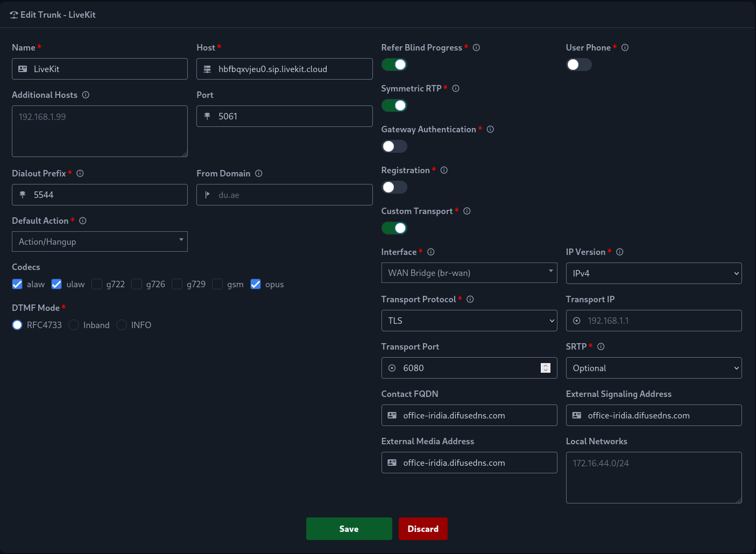Enable the Registration toggle

coord(394,187)
